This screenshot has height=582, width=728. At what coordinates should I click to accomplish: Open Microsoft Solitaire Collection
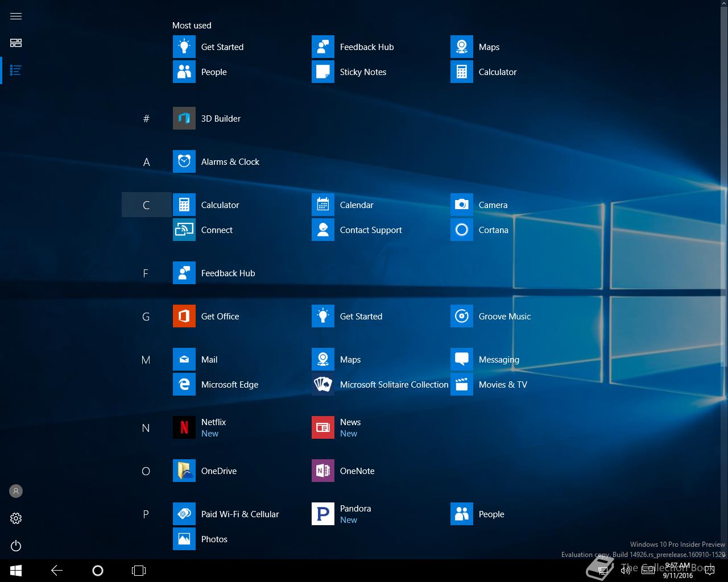pos(380,384)
